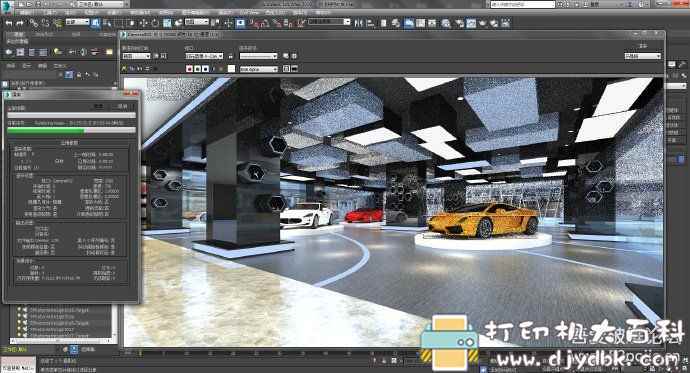
Task: Toggle the alpha channel display button
Action: 213,69
